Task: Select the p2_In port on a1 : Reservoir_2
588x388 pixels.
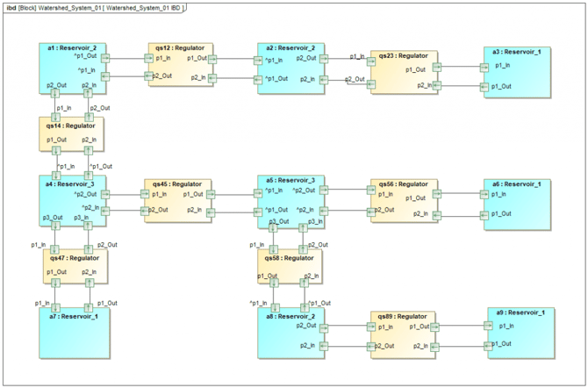Action: pyautogui.click(x=88, y=93)
